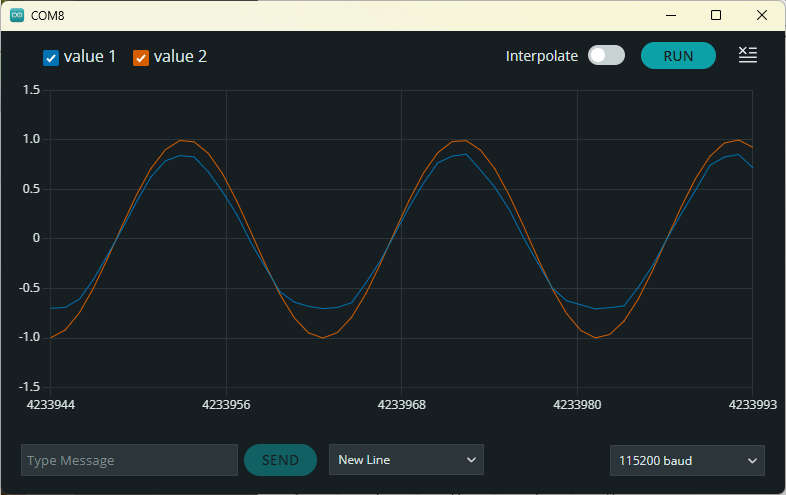786x495 pixels.
Task: Click the clear plot data icon
Action: pos(747,55)
